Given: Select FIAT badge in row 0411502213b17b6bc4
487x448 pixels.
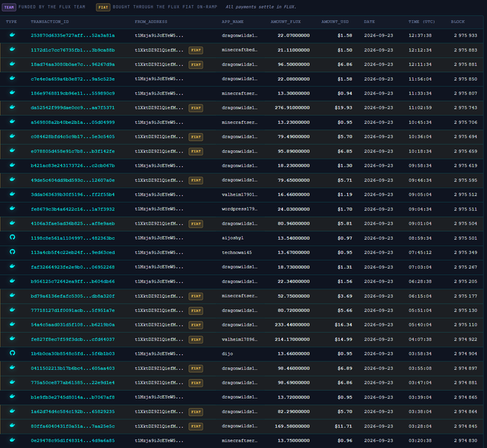Looking at the screenshot, I should click(x=196, y=369).
